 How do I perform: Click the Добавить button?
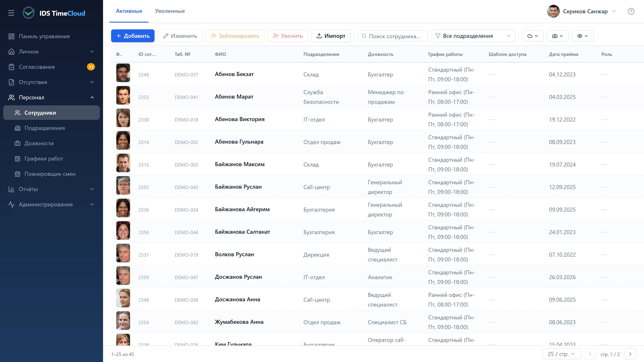[x=133, y=36]
